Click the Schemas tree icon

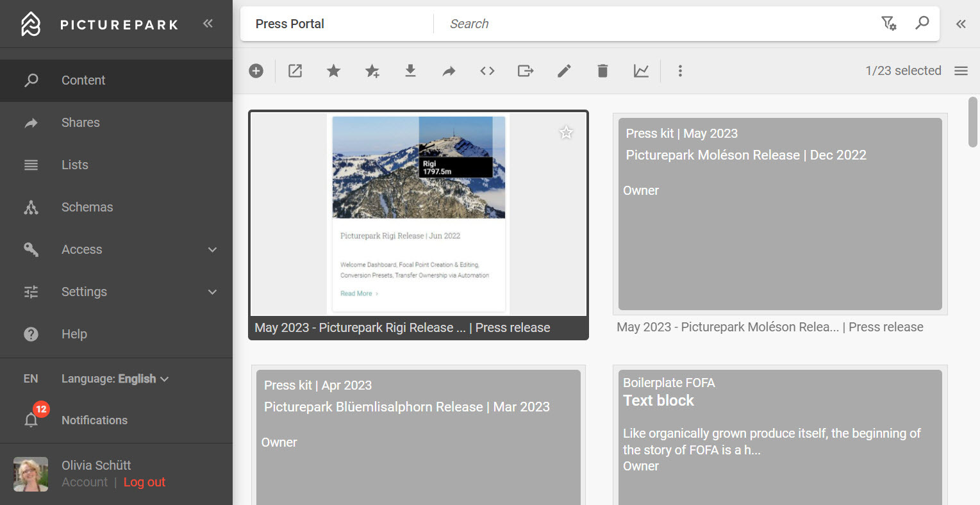click(31, 207)
